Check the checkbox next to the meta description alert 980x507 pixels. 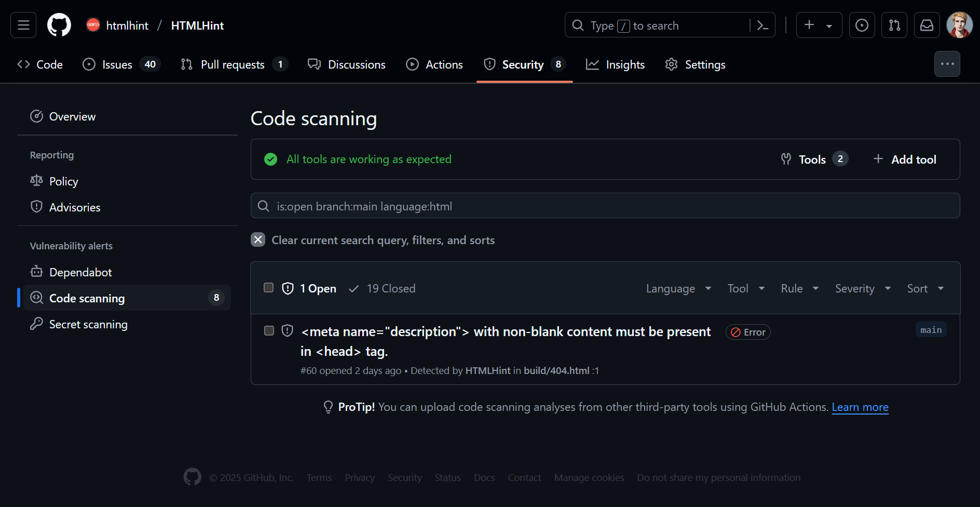[x=269, y=330]
